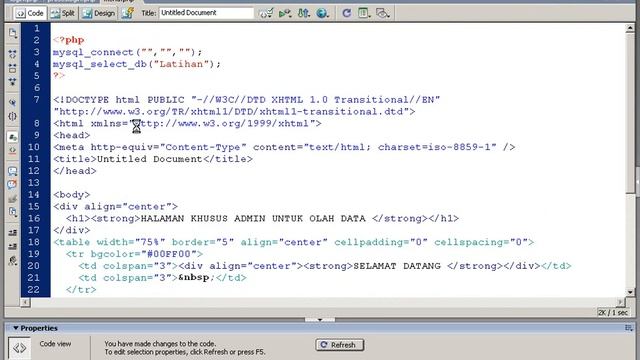
Task: Click the Collapse Full Tag icon
Action: point(13,54)
